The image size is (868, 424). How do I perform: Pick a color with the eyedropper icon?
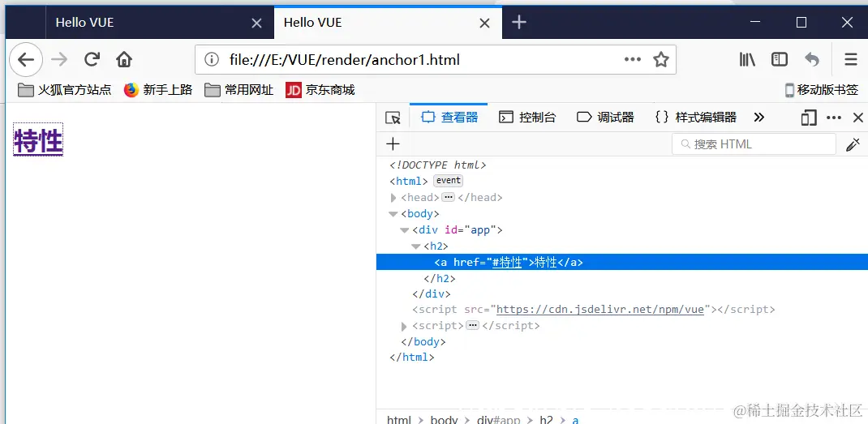point(853,144)
